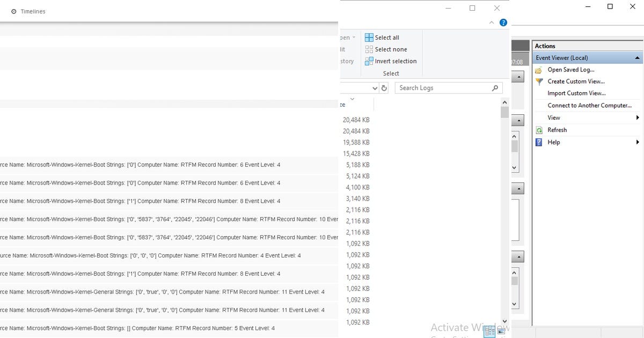Switch Explorer to details view icon
Viewport: 644px width, 338px height.
(x=489, y=332)
